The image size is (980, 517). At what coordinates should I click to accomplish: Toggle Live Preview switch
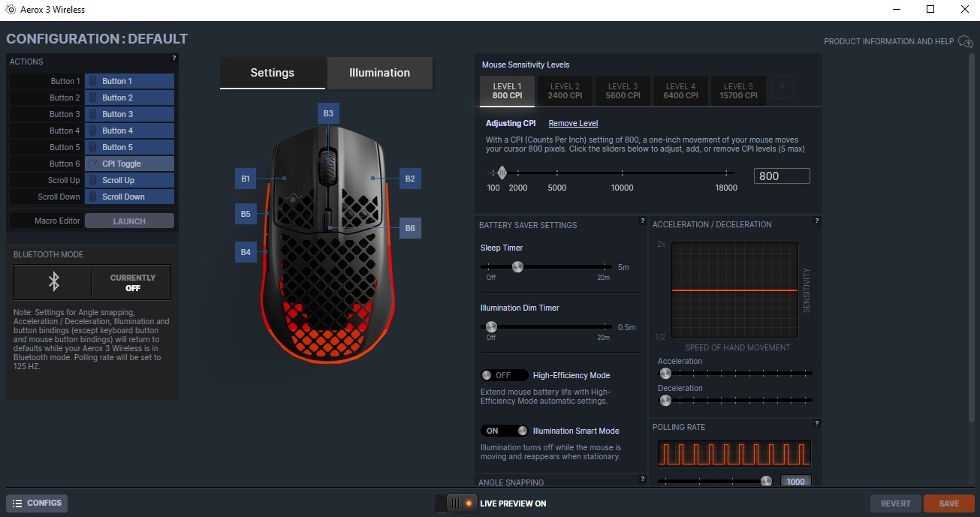pyautogui.click(x=457, y=503)
